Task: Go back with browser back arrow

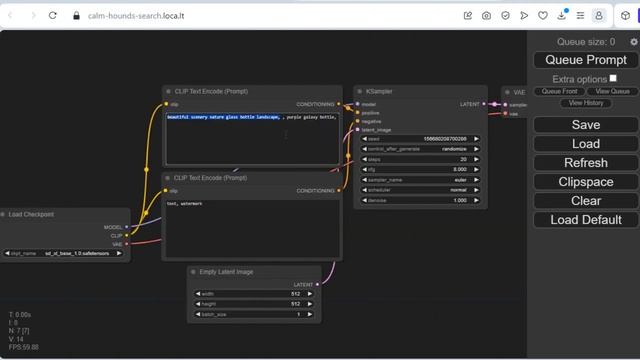Action: click(x=10, y=16)
